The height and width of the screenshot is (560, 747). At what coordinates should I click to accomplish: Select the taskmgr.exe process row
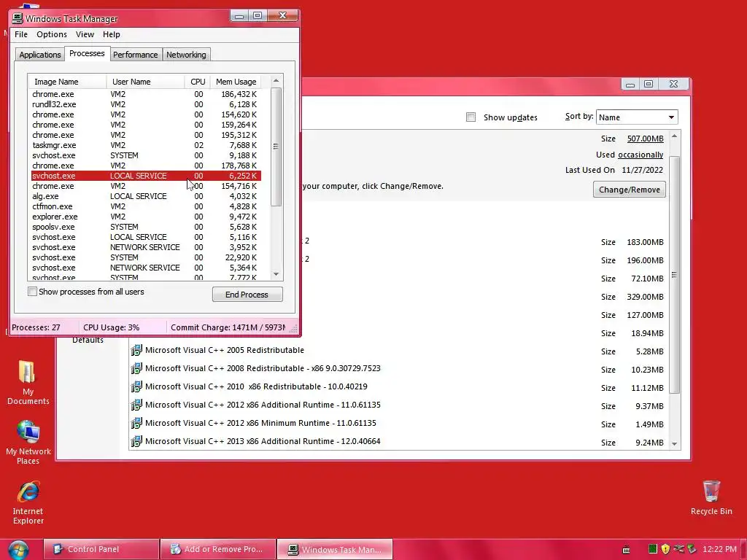coord(146,145)
